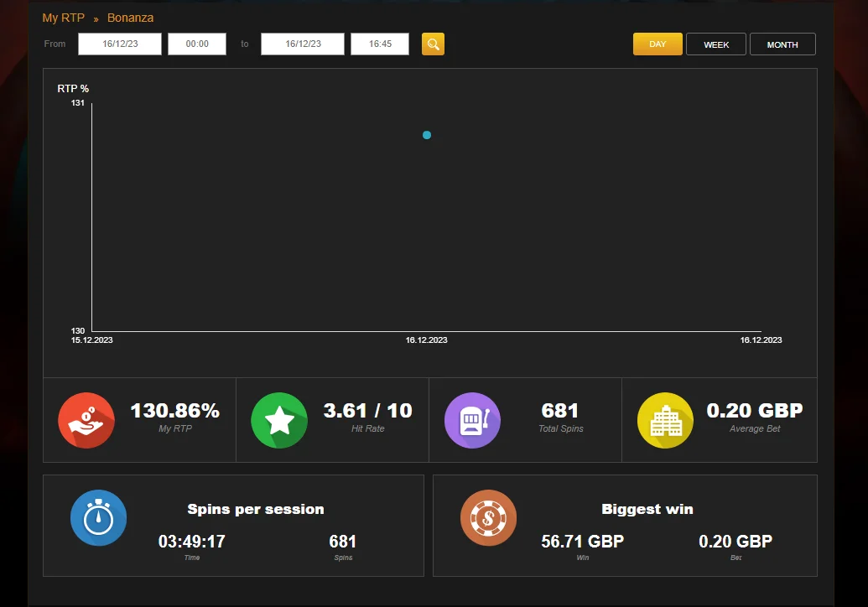Click the 0.20 GBP biggest win Bet value
The height and width of the screenshot is (607, 868).
(x=735, y=541)
